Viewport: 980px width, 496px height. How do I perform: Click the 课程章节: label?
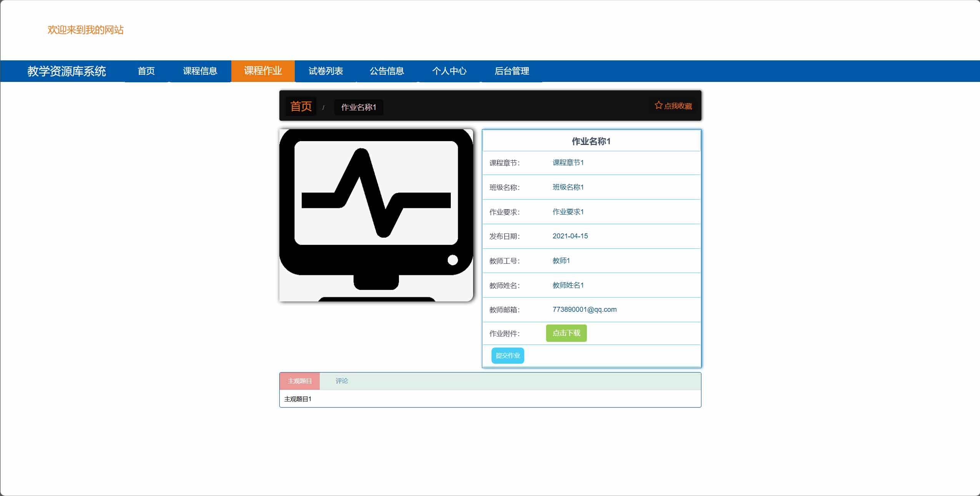(504, 163)
